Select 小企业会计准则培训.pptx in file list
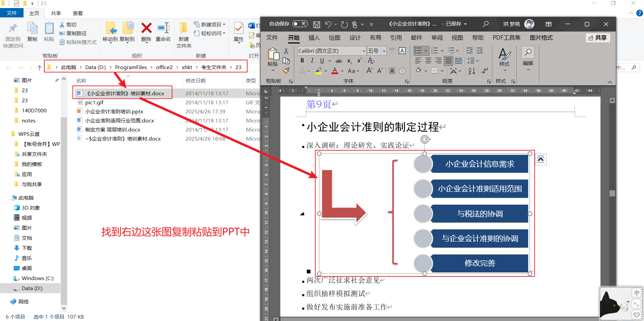This screenshot has width=644, height=321. (x=114, y=111)
